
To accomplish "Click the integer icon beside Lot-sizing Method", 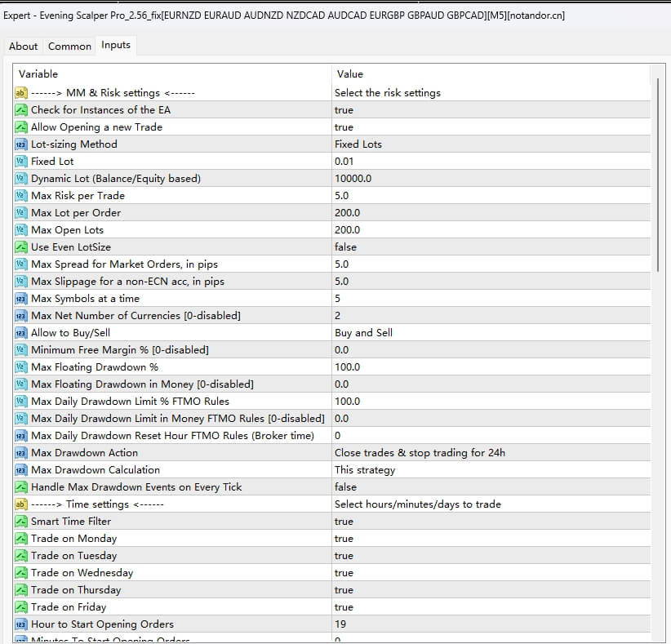I will (21, 144).
